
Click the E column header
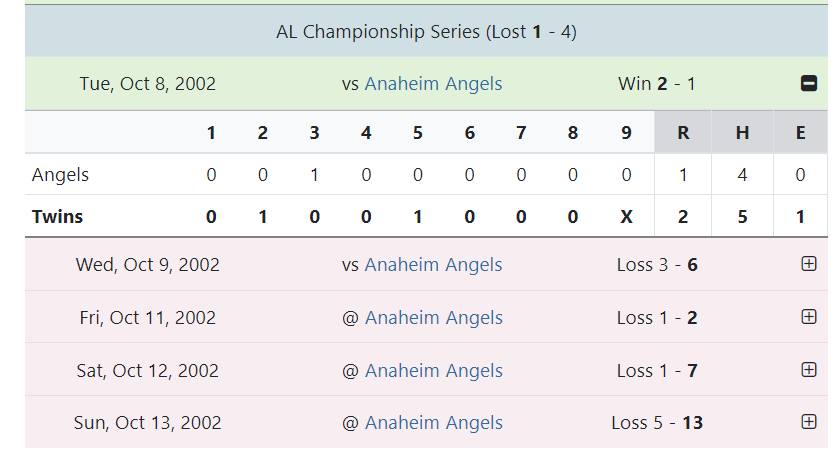(800, 133)
